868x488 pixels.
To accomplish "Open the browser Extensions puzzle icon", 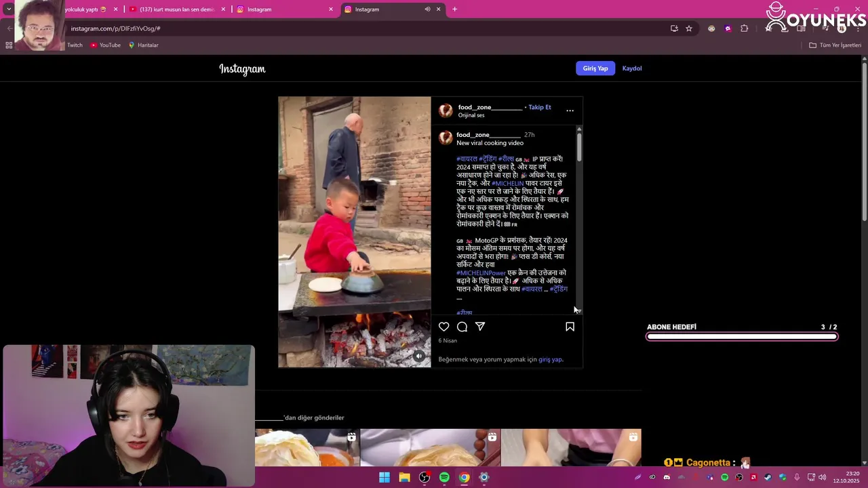I will 744,28.
